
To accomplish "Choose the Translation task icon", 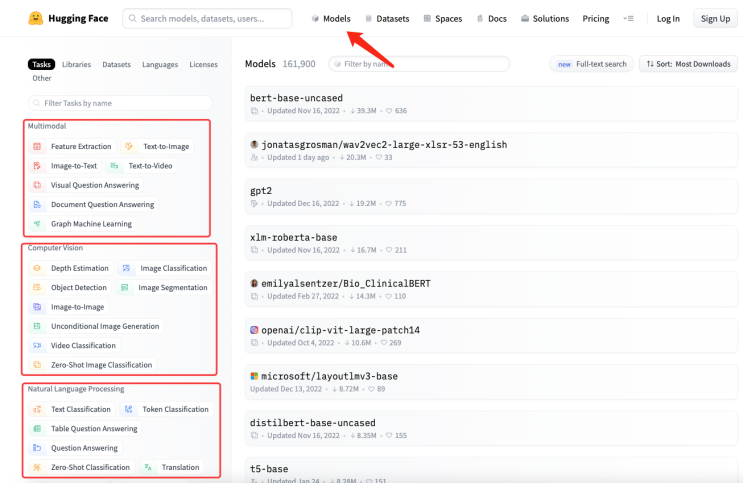I will [148, 467].
